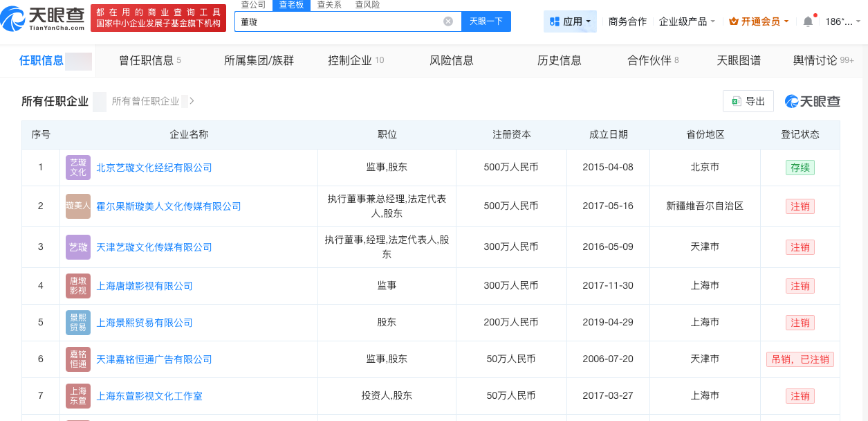Click the 璇美人 company avatar thumbnail
Image resolution: width=868 pixels, height=421 pixels.
click(77, 206)
